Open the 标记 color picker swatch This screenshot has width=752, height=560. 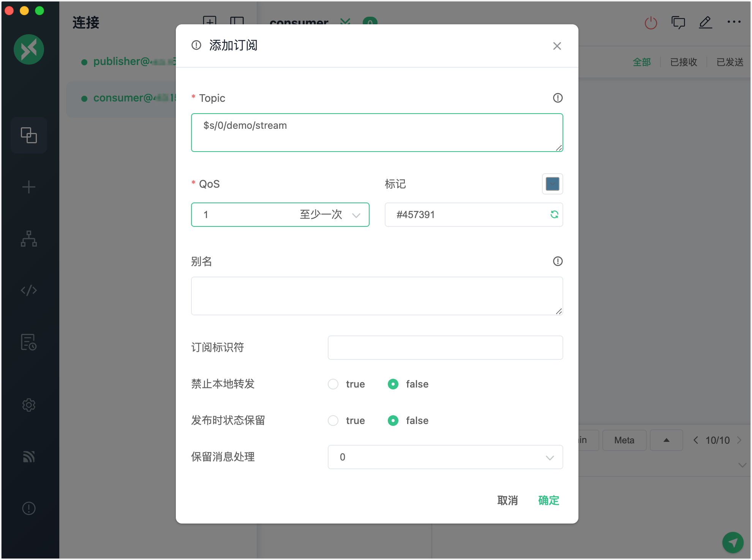pyautogui.click(x=552, y=184)
